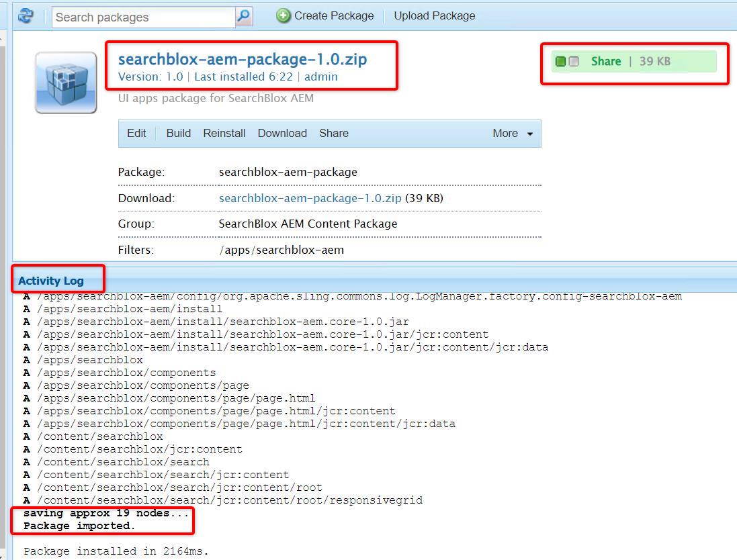Open searchblox-aem-package-1.0.zip package title

[x=243, y=59]
